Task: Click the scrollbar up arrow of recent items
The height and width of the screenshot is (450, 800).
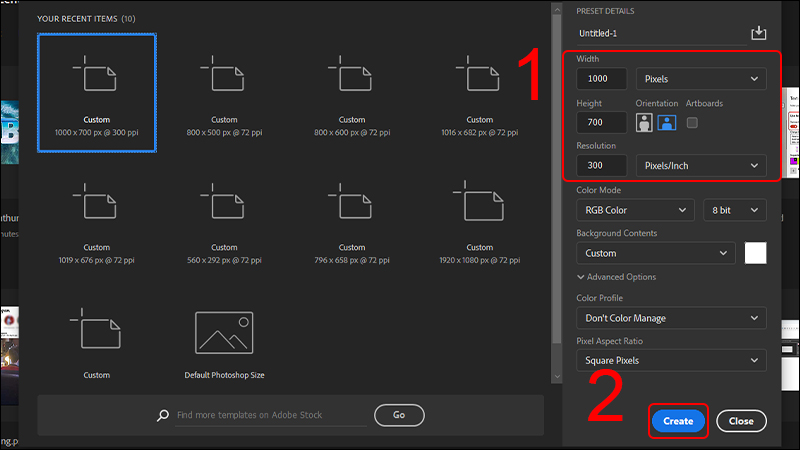Action: click(x=557, y=9)
